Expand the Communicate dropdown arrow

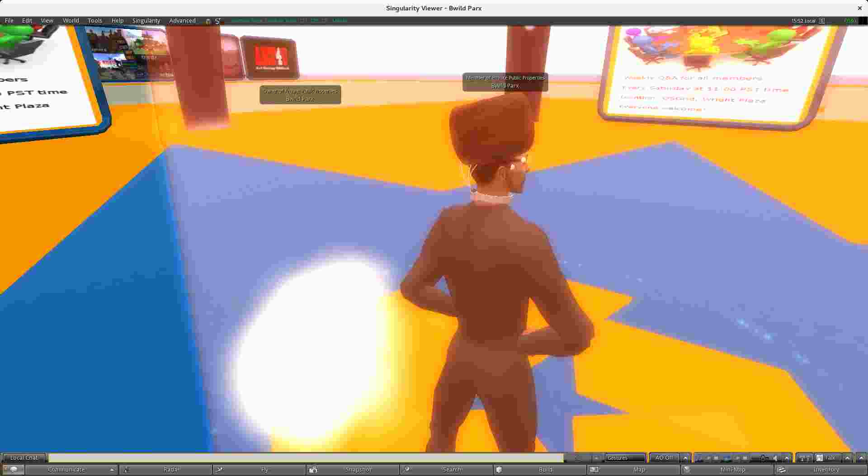(112, 470)
